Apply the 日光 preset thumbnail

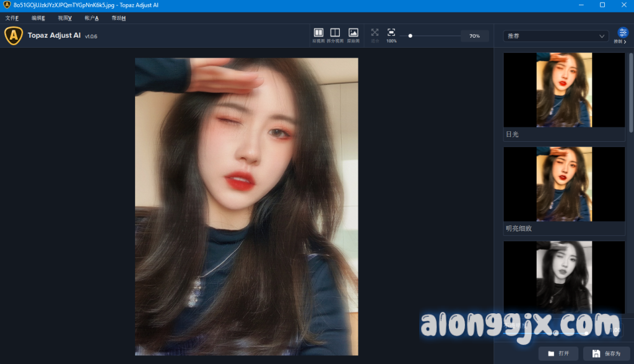click(x=564, y=90)
